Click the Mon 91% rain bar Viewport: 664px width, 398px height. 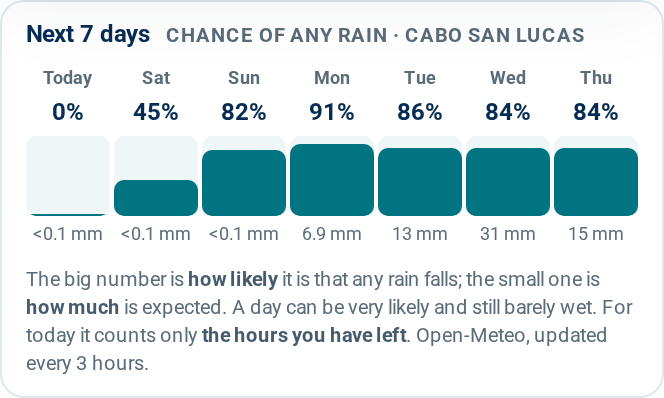point(332,176)
